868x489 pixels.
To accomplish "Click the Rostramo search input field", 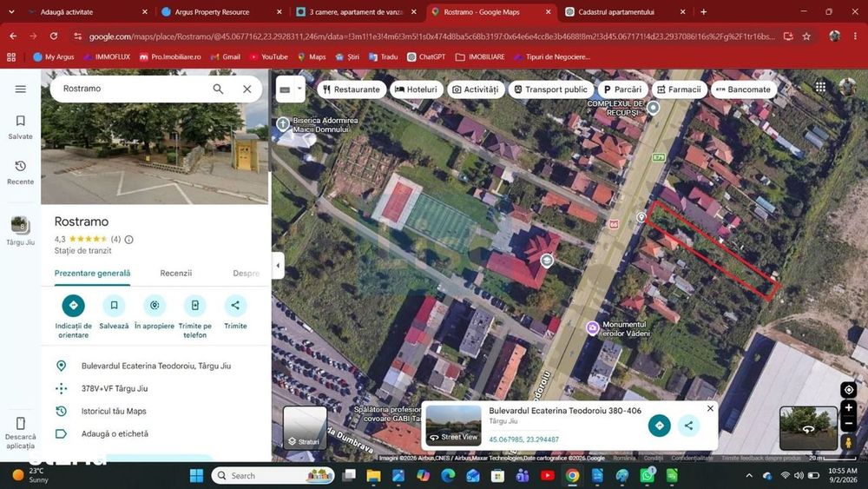I will point(134,89).
